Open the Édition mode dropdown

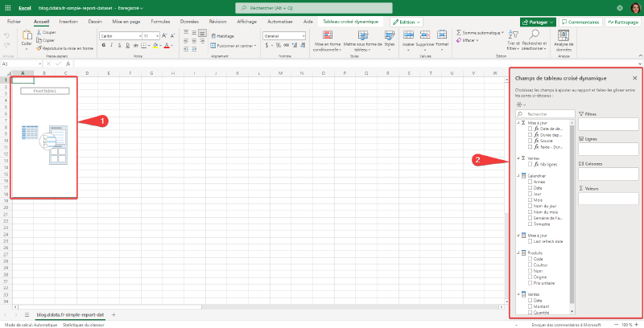pos(407,23)
